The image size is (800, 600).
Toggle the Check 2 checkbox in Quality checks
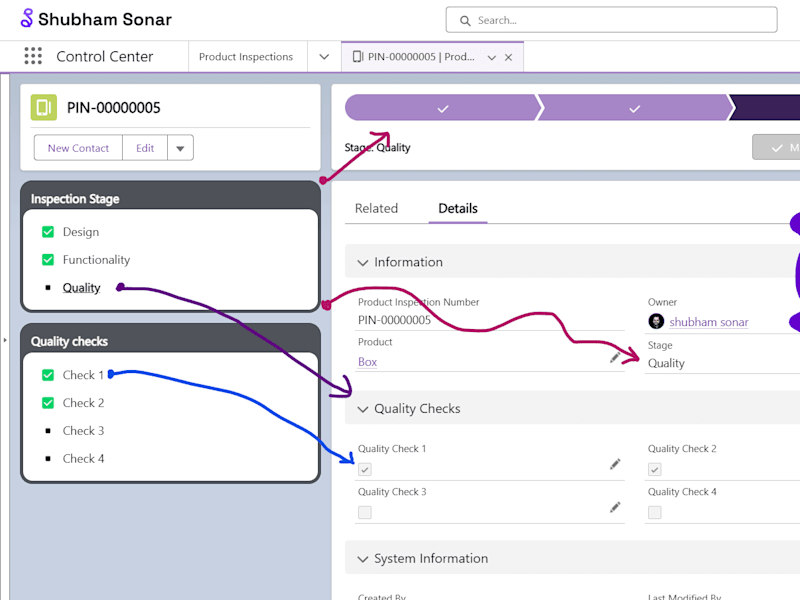pos(48,403)
